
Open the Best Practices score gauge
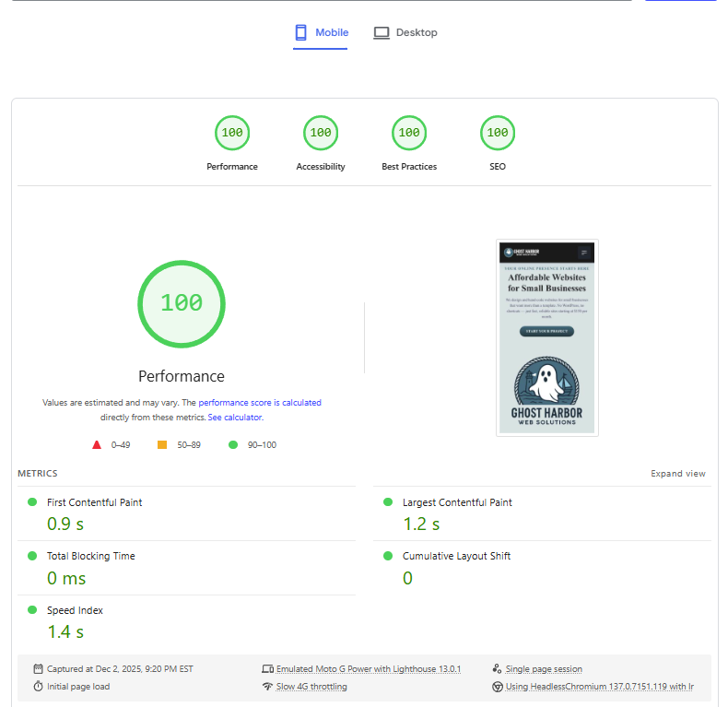coord(409,134)
